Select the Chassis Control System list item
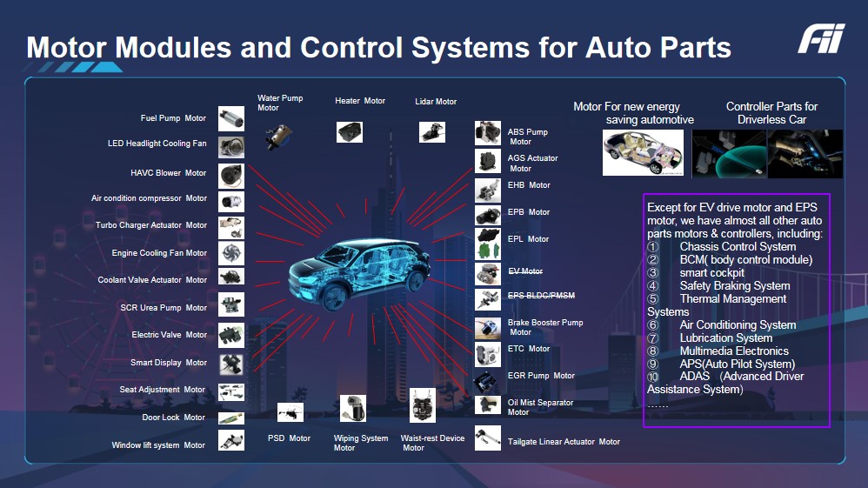Screen dimensions: 868x488 click(738, 247)
